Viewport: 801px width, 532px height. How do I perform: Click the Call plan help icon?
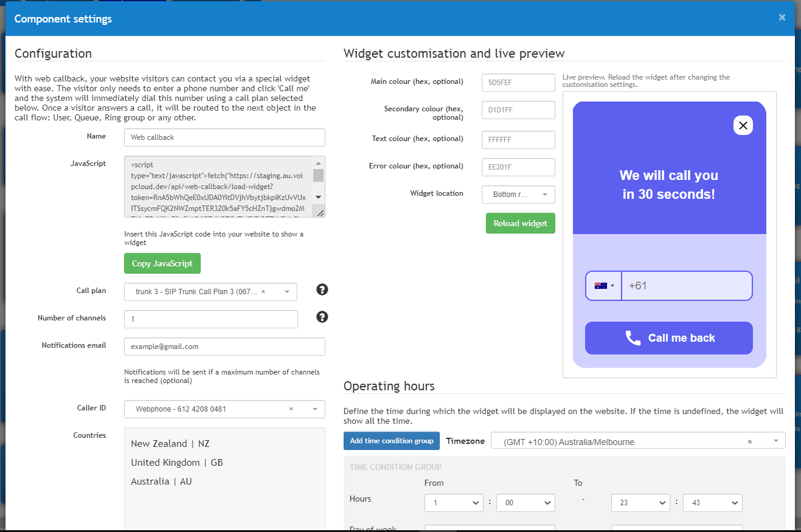[x=322, y=289]
